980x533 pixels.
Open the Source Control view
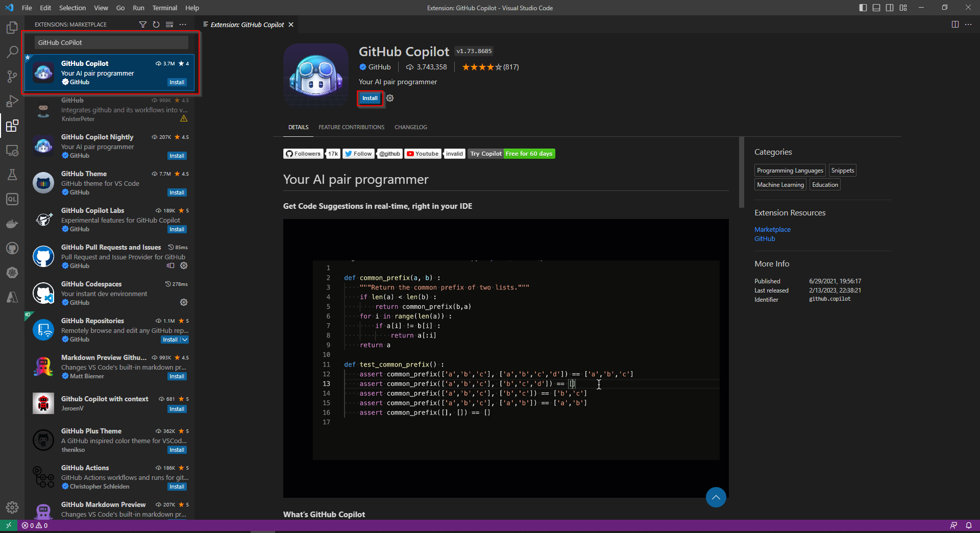[12, 76]
